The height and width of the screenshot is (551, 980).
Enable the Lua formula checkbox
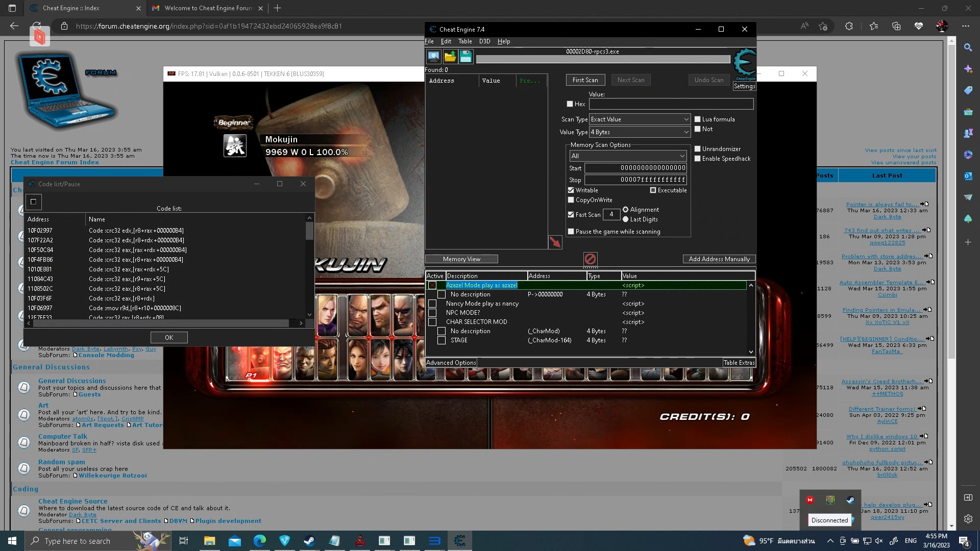[x=697, y=119]
